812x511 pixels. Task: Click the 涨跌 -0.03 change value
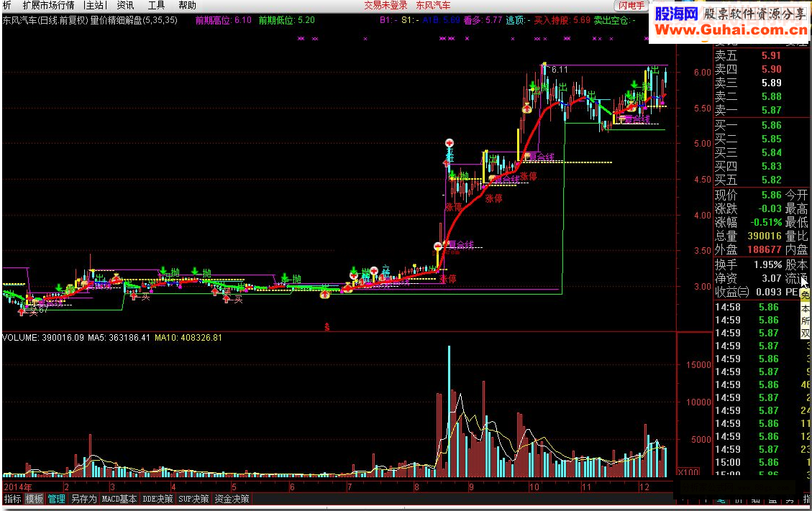[x=748, y=208]
